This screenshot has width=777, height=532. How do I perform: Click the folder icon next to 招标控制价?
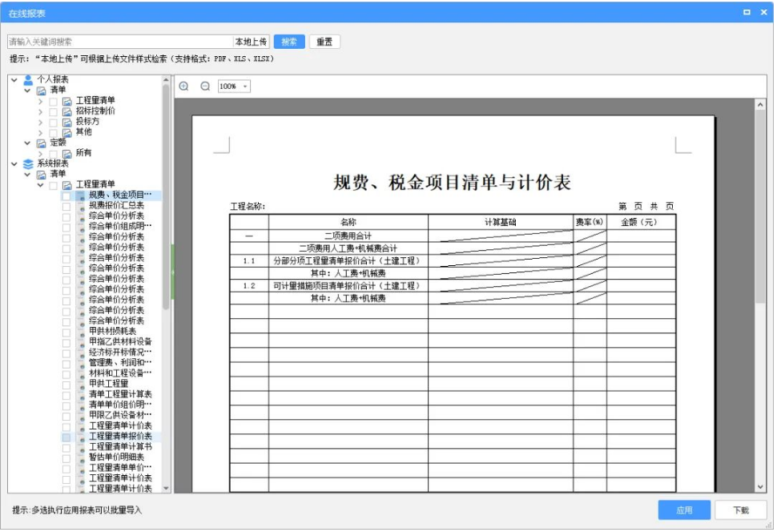coord(69,112)
